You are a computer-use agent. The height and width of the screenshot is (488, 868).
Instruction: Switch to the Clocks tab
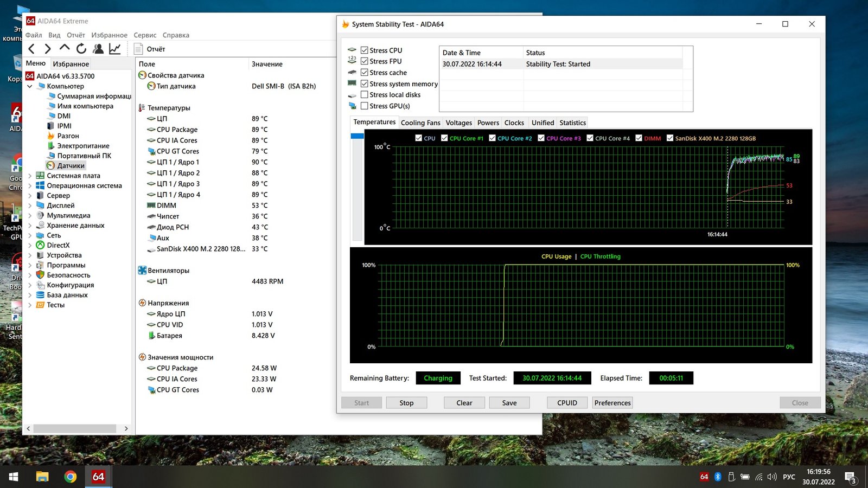pyautogui.click(x=514, y=123)
